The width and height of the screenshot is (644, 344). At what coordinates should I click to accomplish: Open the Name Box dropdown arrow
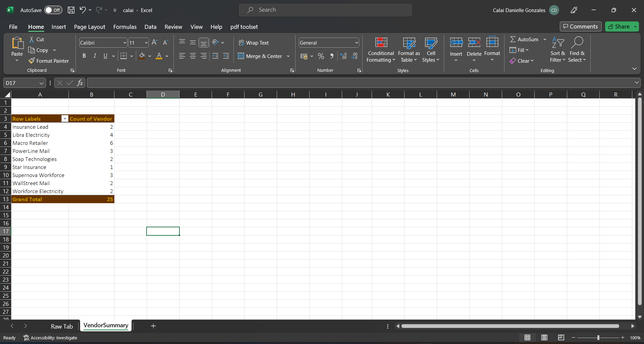click(41, 83)
